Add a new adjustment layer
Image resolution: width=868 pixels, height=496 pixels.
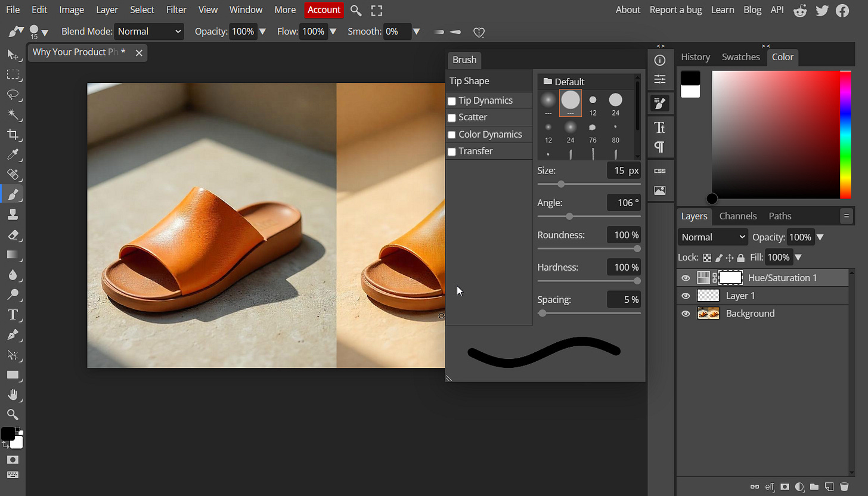799,487
